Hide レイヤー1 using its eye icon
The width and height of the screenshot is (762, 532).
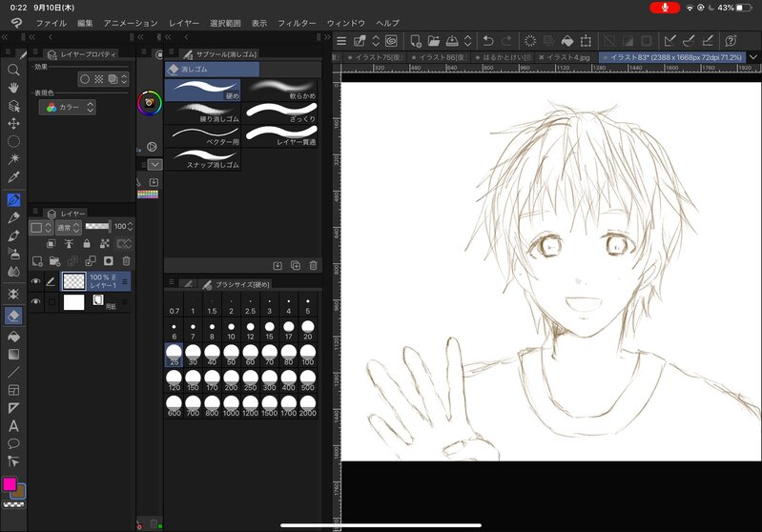pos(35,281)
